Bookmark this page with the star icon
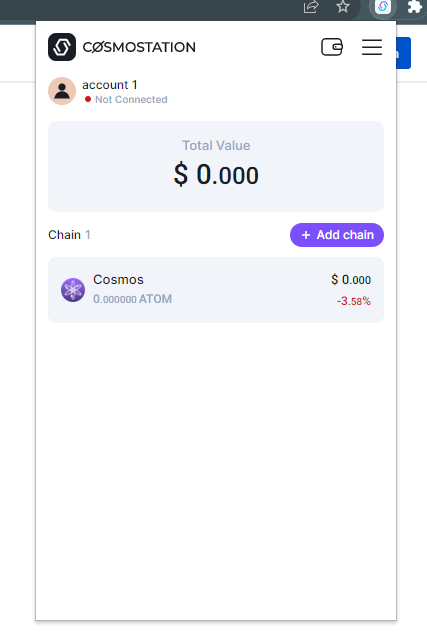This screenshot has width=427, height=639. pyautogui.click(x=343, y=7)
